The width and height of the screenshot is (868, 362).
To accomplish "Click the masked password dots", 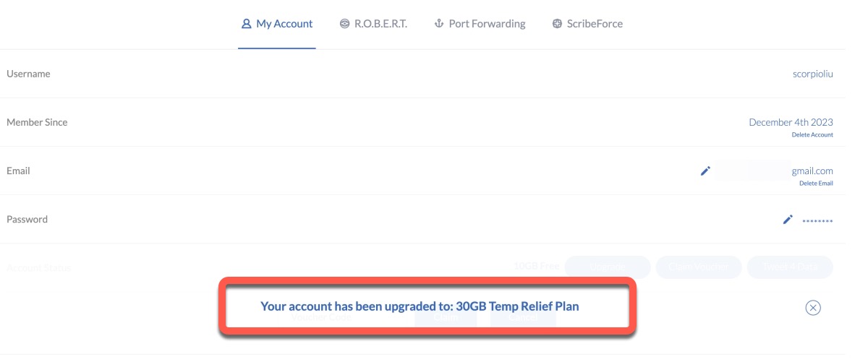I will click(817, 220).
